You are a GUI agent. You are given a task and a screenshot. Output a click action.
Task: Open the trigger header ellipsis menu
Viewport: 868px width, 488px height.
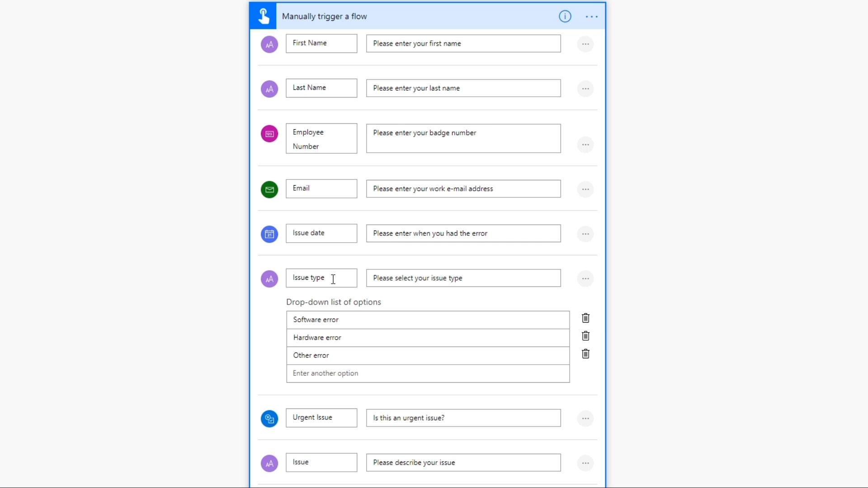591,17
